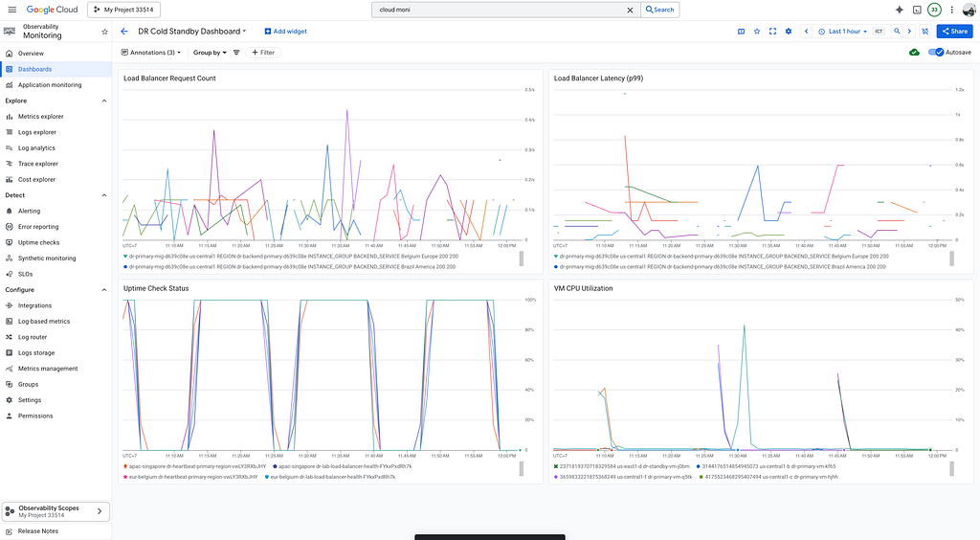Toggle the Autosave switch
The height and width of the screenshot is (540, 980).
[x=936, y=53]
